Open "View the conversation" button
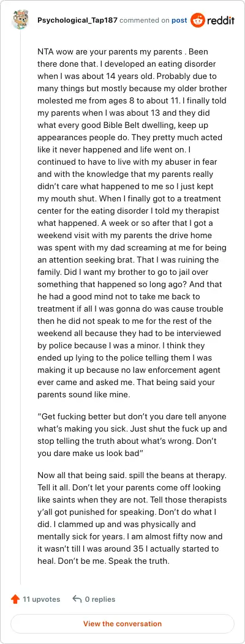The height and width of the screenshot is (644, 245). pyautogui.click(x=123, y=623)
